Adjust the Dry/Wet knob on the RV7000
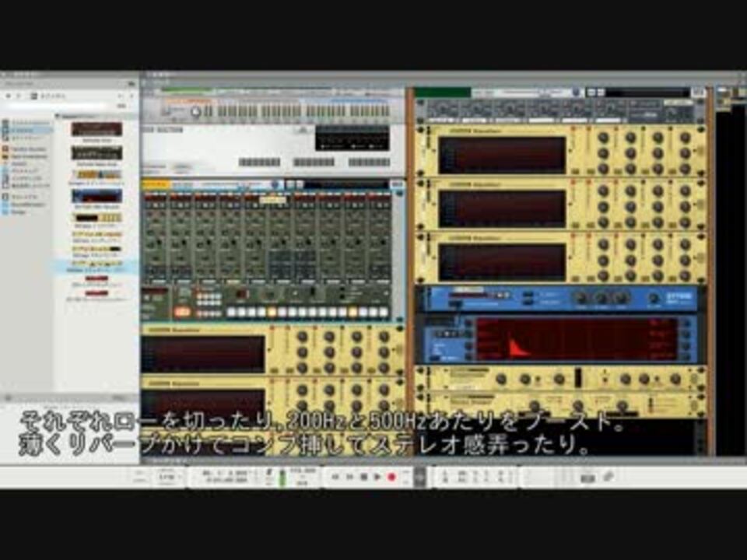747x560 pixels. click(654, 298)
